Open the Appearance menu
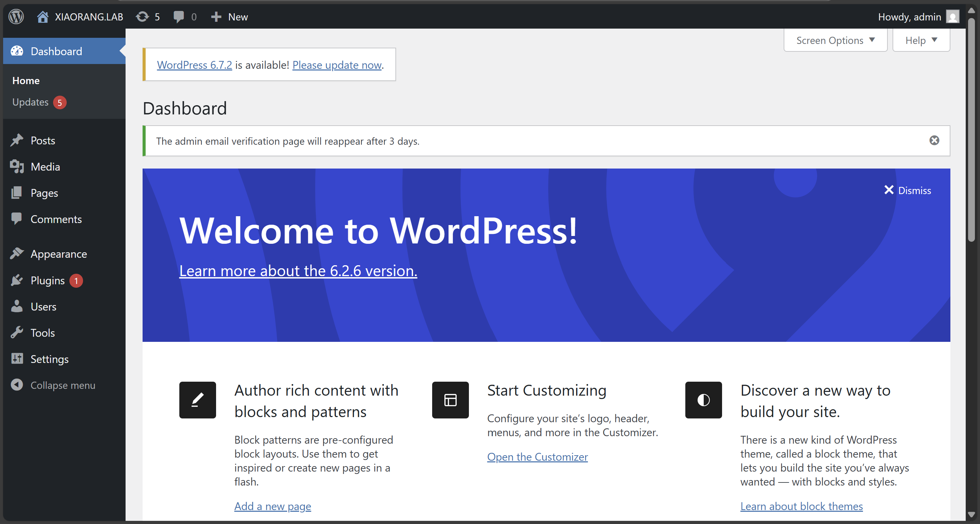The image size is (980, 524). pos(64,254)
